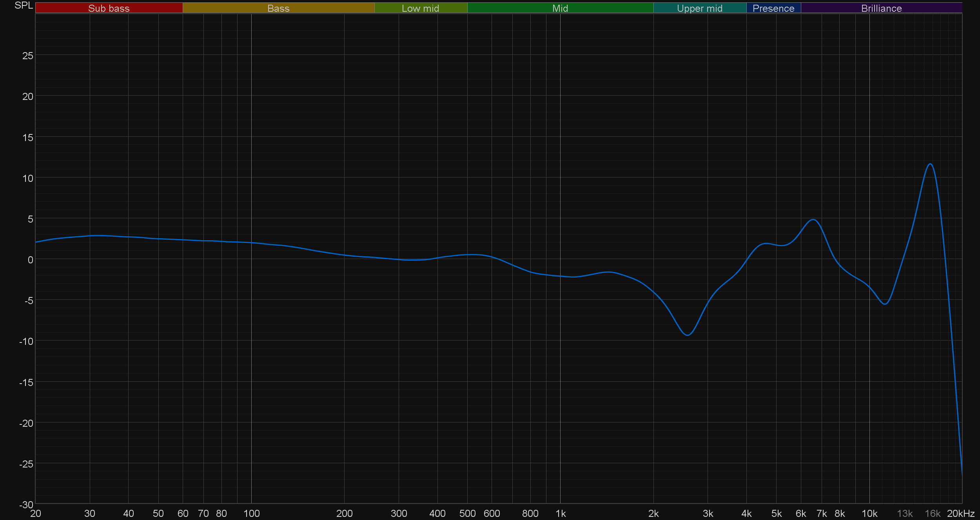Click the 25 dB label on the y-axis
Viewport: 980px width, 520px height.
pos(27,56)
